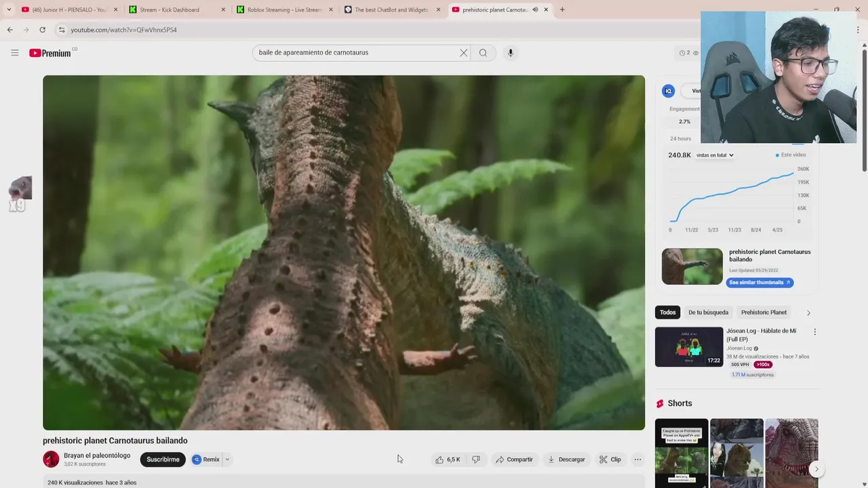Reload the current page
This screenshot has height=488, width=868.
[42, 30]
